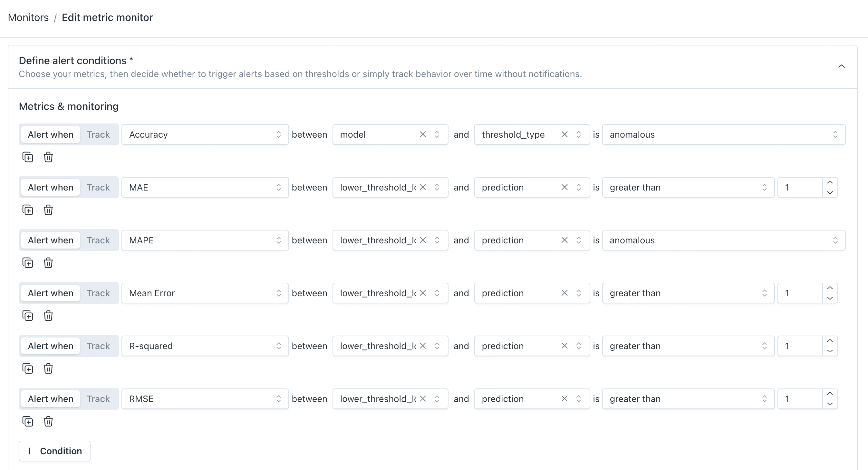The height and width of the screenshot is (470, 868).
Task: Open the anomalous dropdown in MAPE row
Action: (723, 240)
